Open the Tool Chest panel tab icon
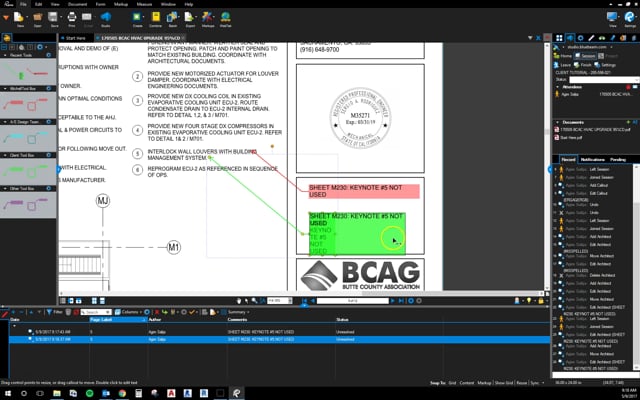The width and height of the screenshot is (640, 400). (x=7, y=38)
